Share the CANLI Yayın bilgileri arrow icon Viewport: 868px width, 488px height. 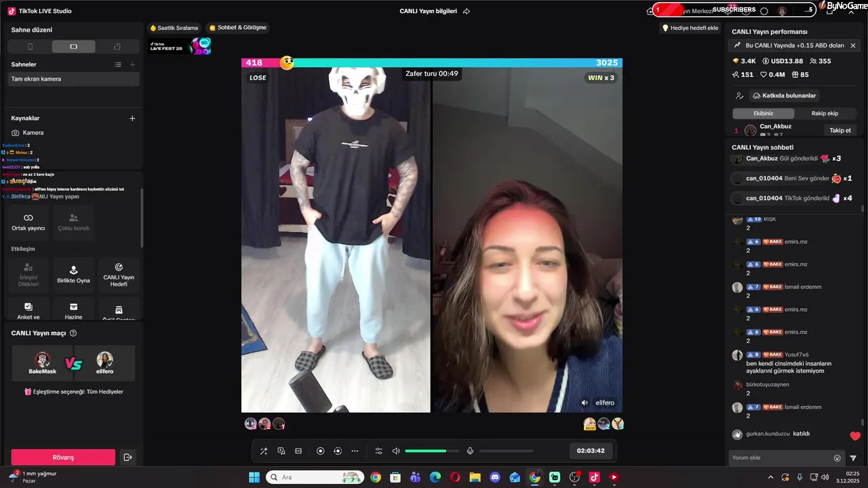coord(467,12)
